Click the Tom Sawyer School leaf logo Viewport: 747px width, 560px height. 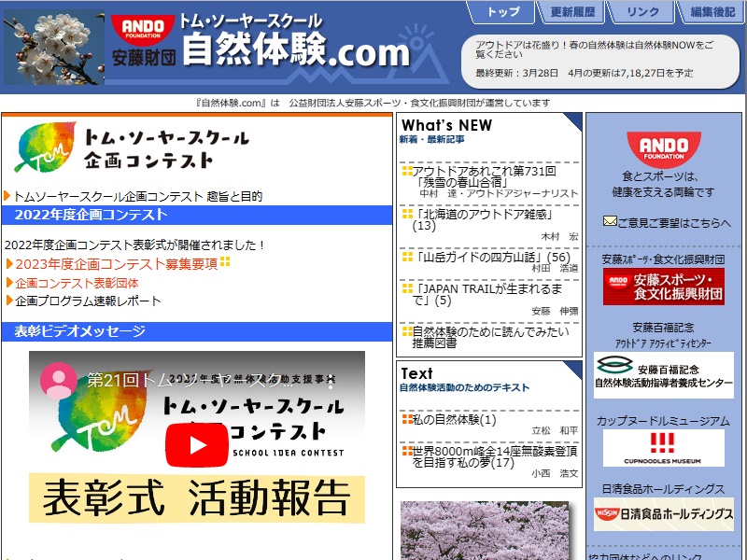45,147
